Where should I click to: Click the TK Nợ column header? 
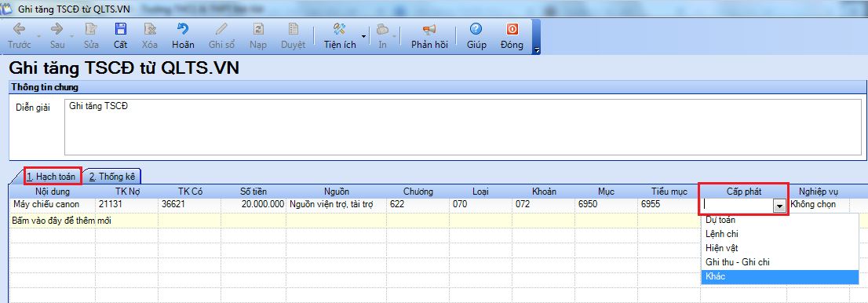(x=127, y=192)
